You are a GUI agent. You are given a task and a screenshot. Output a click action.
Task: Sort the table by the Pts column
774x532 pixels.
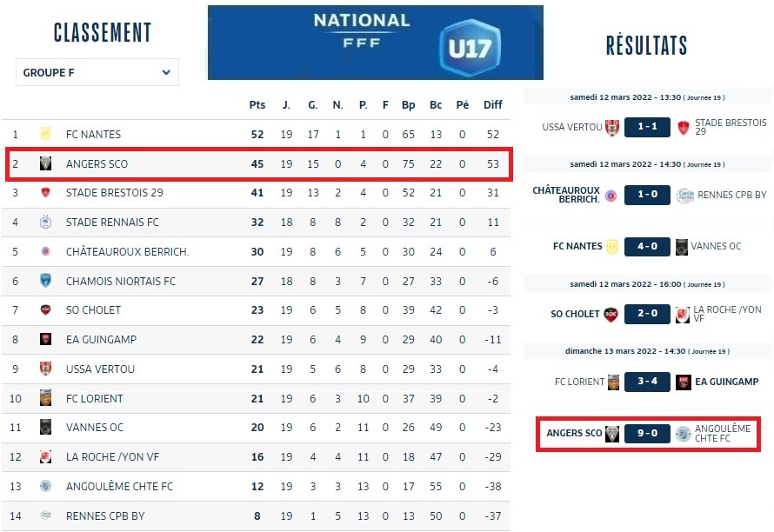click(x=257, y=105)
